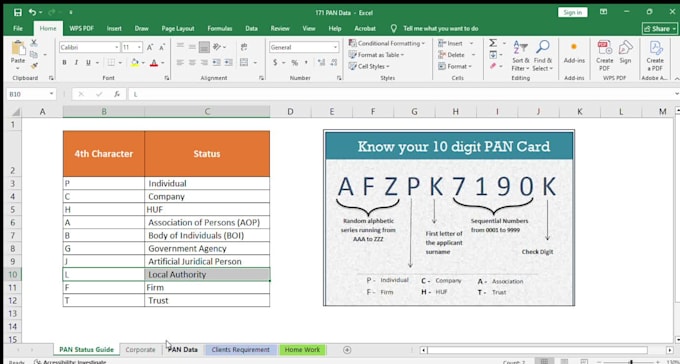680x364 pixels.
Task: Click the Merge & Center icon
Action: click(244, 63)
